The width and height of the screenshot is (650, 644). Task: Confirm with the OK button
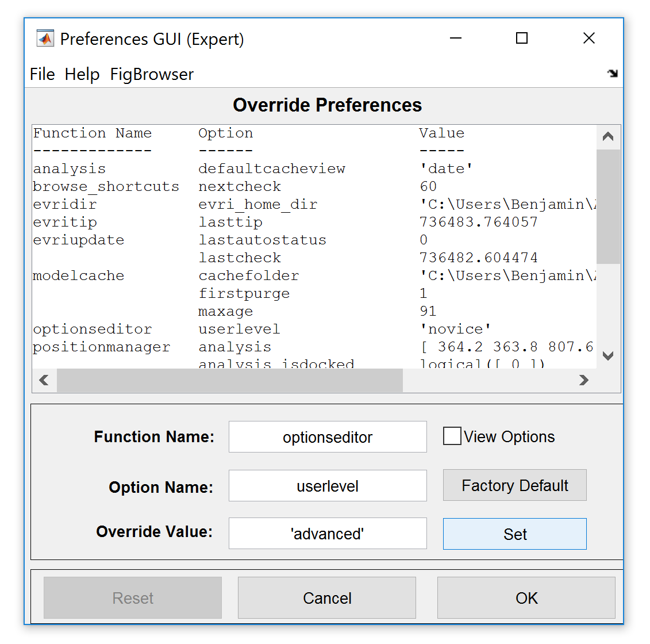pos(526,598)
